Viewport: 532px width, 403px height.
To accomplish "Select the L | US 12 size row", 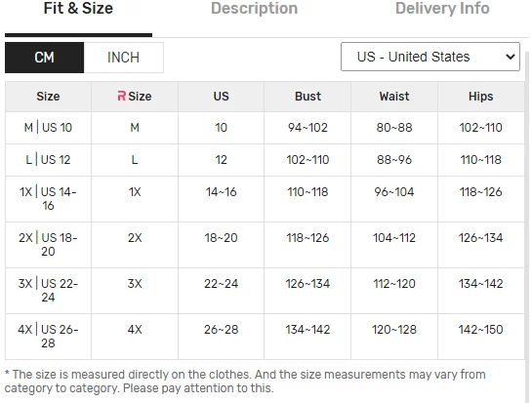I will [265, 160].
